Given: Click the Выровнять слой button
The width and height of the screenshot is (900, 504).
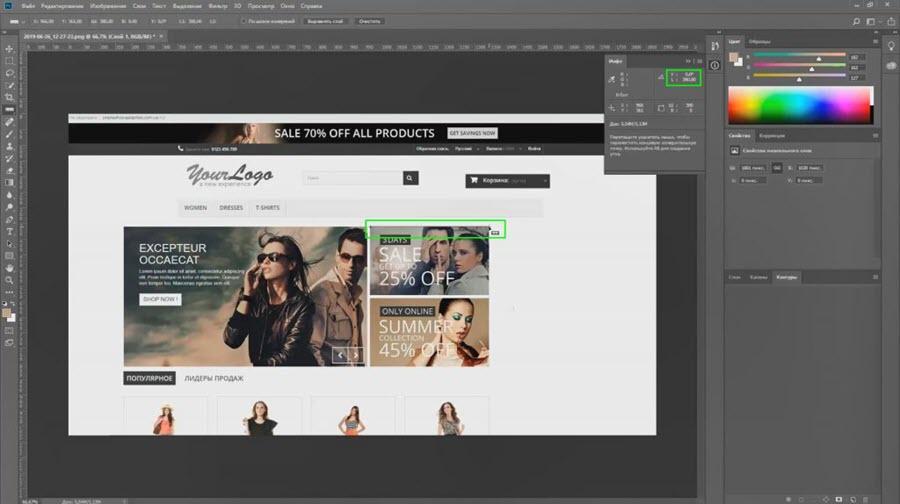Looking at the screenshot, I should click(325, 21).
